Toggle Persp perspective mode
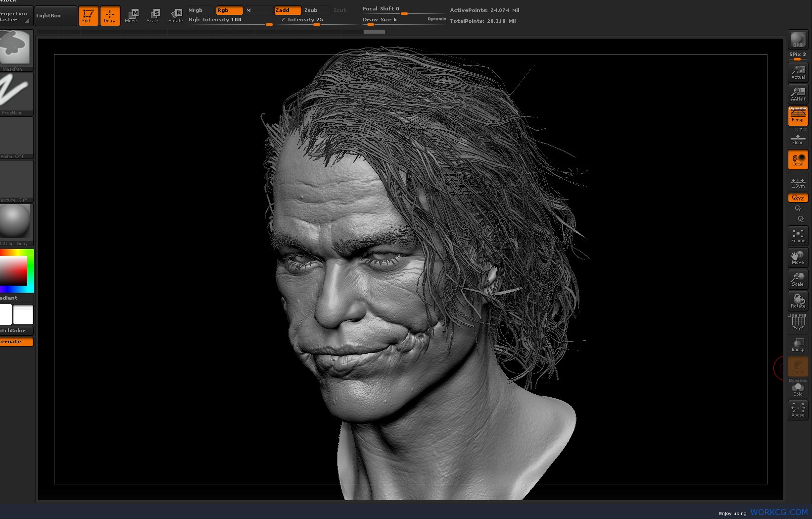This screenshot has width=812, height=519. [798, 116]
